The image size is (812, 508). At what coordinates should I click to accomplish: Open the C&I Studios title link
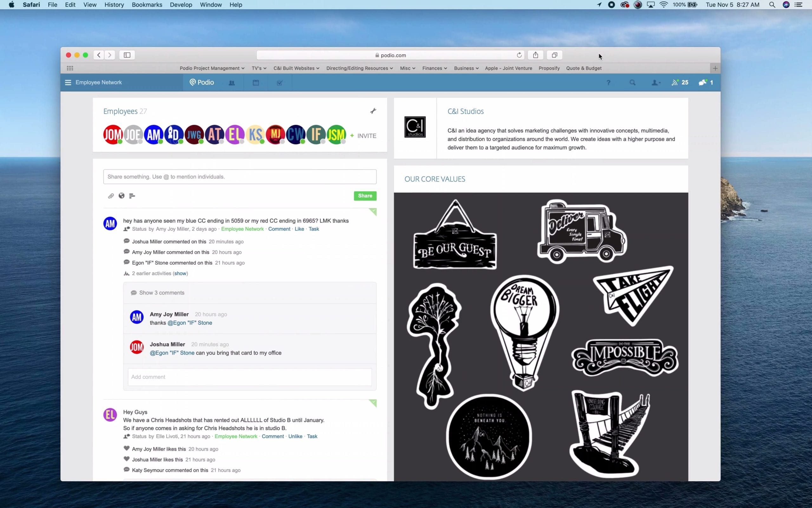pyautogui.click(x=465, y=111)
